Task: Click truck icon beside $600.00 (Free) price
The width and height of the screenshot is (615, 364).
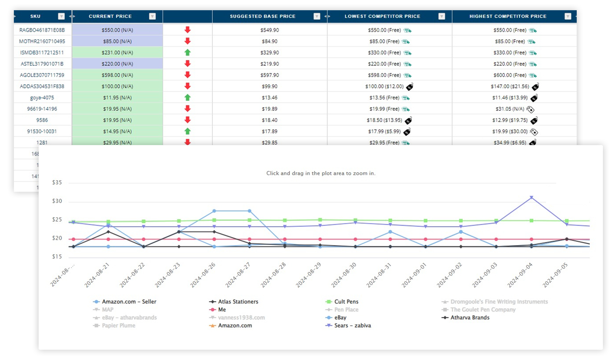Action: tap(532, 75)
